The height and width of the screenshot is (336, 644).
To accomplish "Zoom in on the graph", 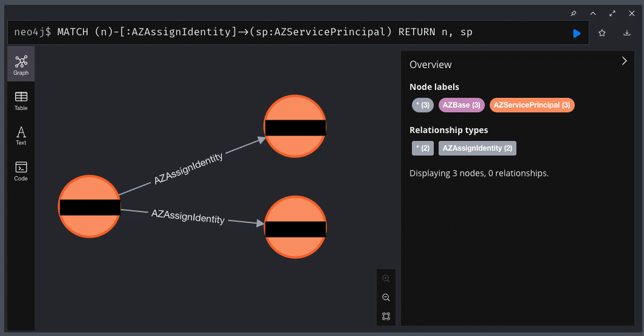I will coord(386,278).
